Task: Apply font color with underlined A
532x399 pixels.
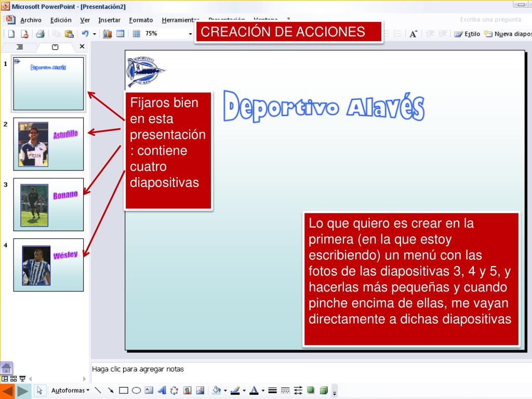Action: coord(254,390)
